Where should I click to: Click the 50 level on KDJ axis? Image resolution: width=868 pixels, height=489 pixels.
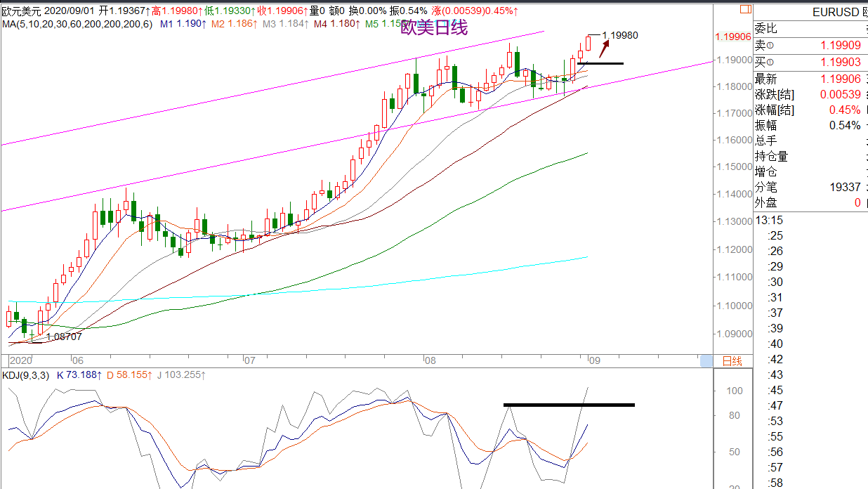click(x=735, y=452)
